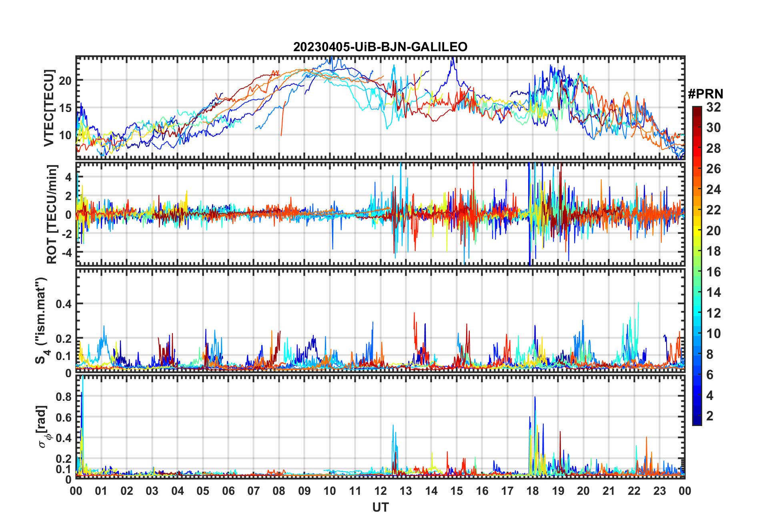
Task: Click the plot title 20230405-UiB-BJN-GALILEO
Action: (380, 47)
